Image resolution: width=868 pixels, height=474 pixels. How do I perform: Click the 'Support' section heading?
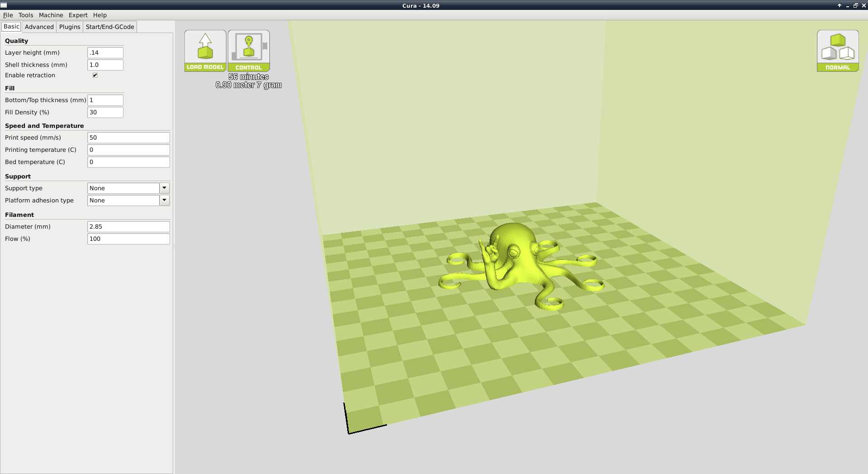[18, 176]
